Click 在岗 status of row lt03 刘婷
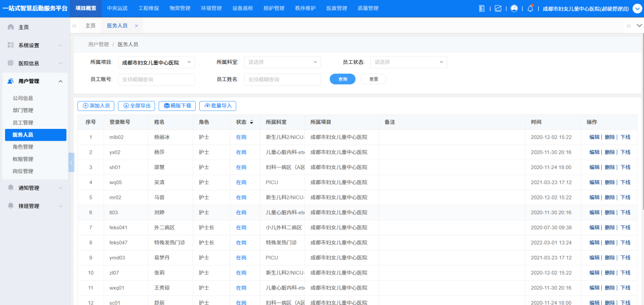The width and height of the screenshot is (644, 305). pos(241,213)
